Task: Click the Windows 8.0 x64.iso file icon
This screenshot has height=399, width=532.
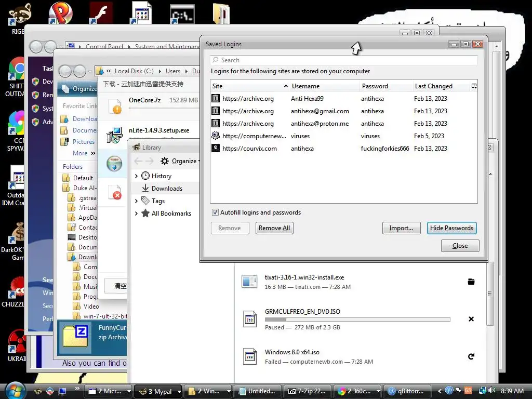Action: point(250,356)
